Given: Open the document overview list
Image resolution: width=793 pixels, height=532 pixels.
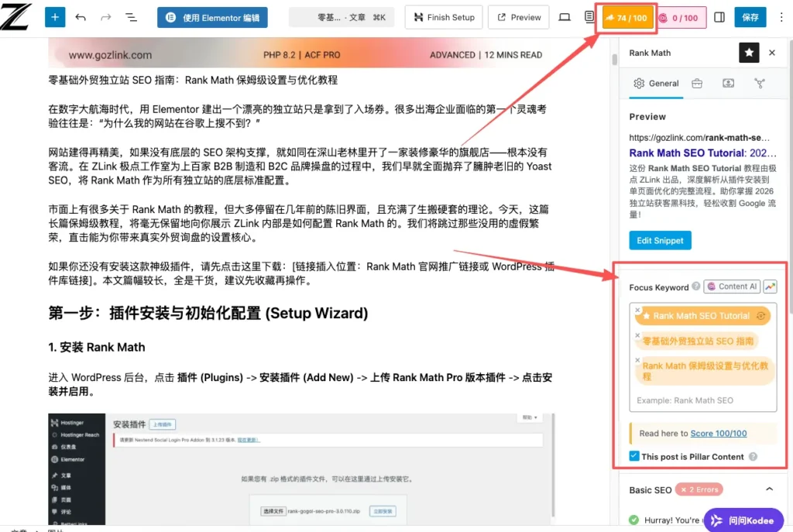Looking at the screenshot, I should pos(131,17).
